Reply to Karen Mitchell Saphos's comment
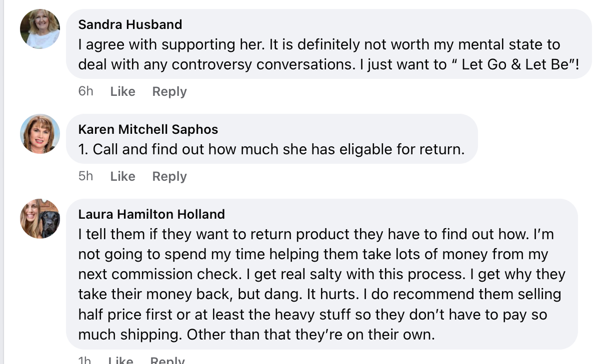The height and width of the screenshot is (364, 608). (169, 176)
